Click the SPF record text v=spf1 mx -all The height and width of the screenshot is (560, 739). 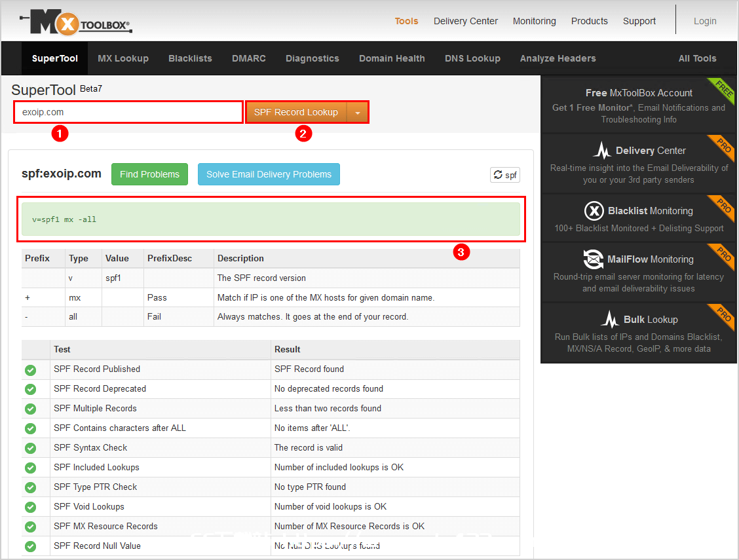(x=64, y=219)
